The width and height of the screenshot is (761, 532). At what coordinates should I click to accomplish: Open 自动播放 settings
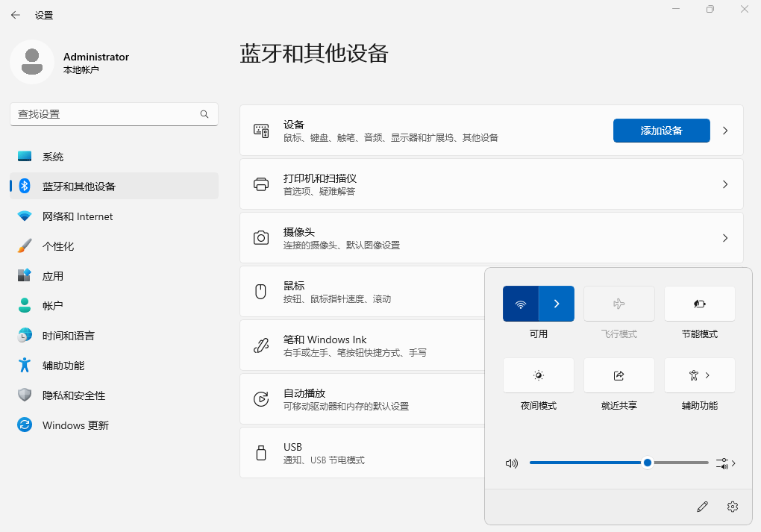click(363, 399)
